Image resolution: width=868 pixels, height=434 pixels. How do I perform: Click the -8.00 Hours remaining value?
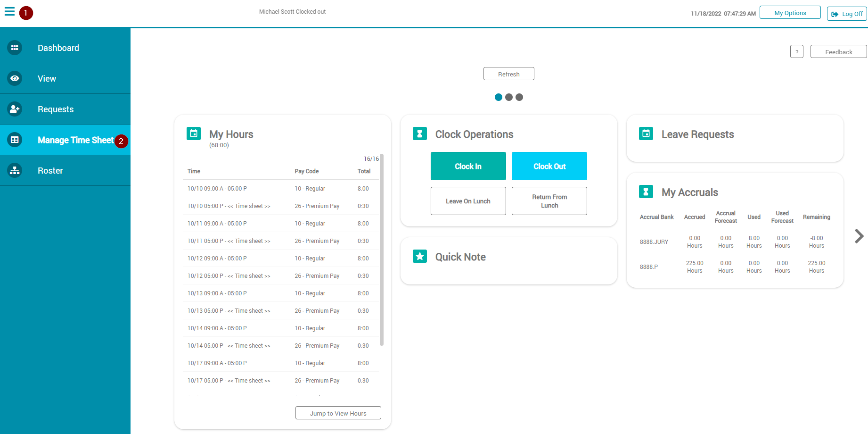817,242
